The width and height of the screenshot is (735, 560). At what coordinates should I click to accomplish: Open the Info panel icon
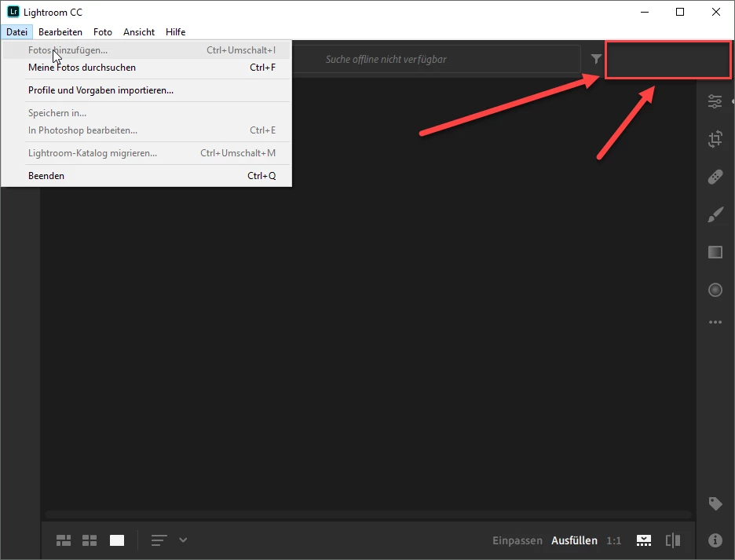click(715, 540)
